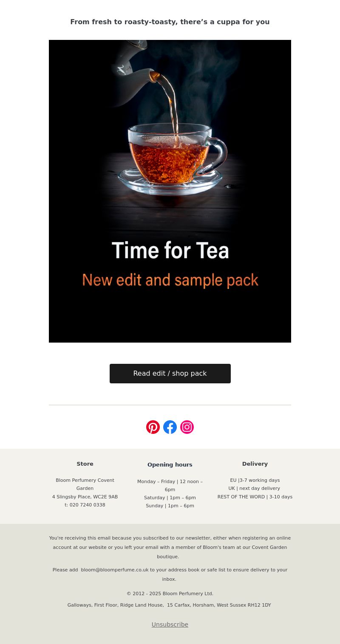Click the Store column heading
Image resolution: width=340 pixels, height=644 pixels.
point(85,464)
